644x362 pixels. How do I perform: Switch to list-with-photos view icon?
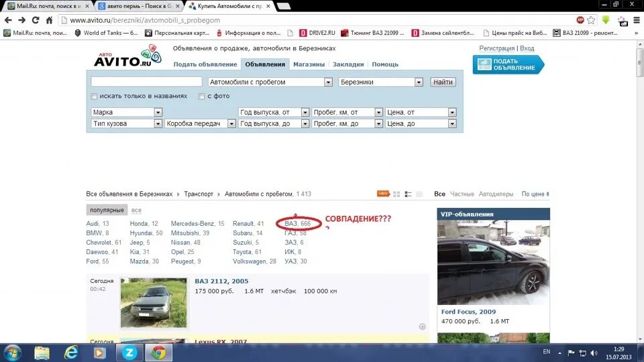(408, 194)
